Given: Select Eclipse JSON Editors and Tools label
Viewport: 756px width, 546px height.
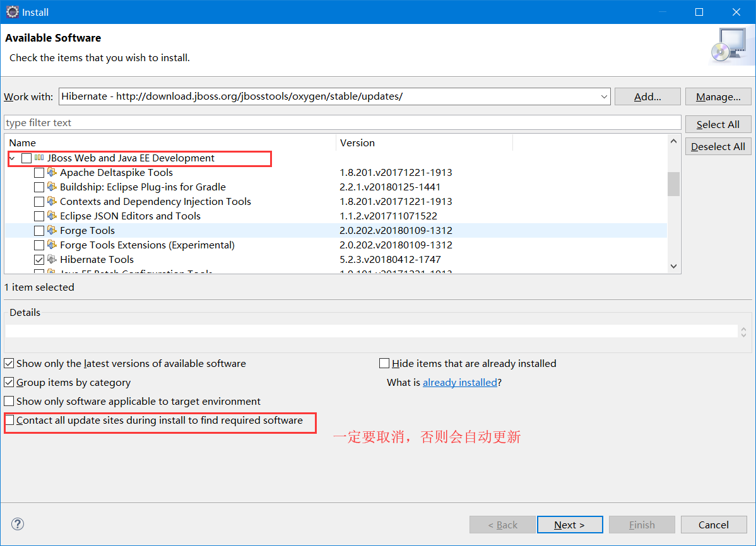Looking at the screenshot, I should (x=130, y=216).
